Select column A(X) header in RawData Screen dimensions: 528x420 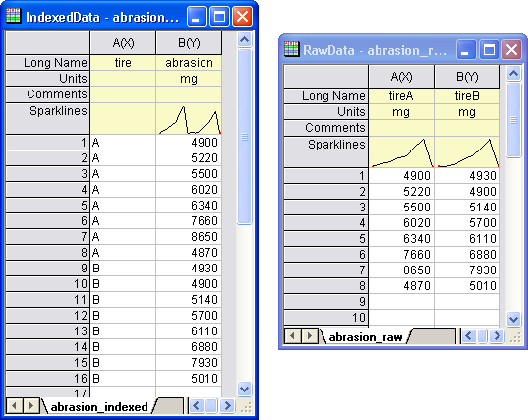[x=401, y=77]
